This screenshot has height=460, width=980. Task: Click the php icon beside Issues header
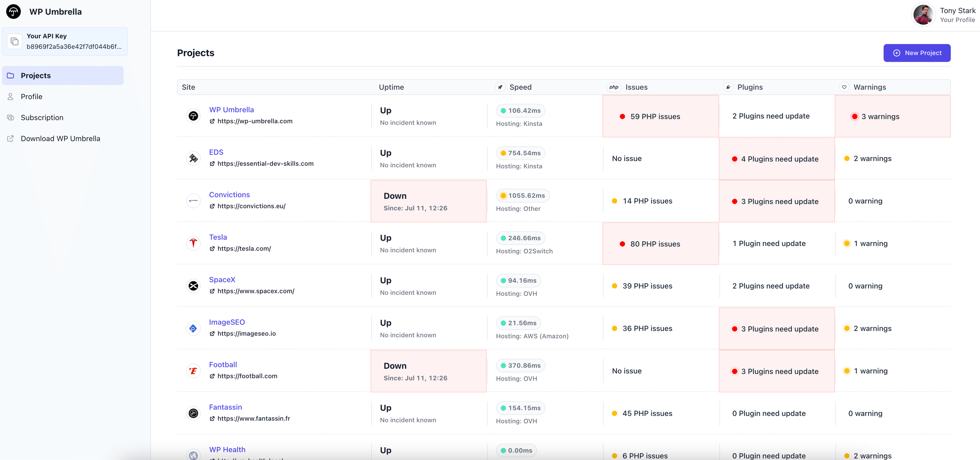point(614,87)
